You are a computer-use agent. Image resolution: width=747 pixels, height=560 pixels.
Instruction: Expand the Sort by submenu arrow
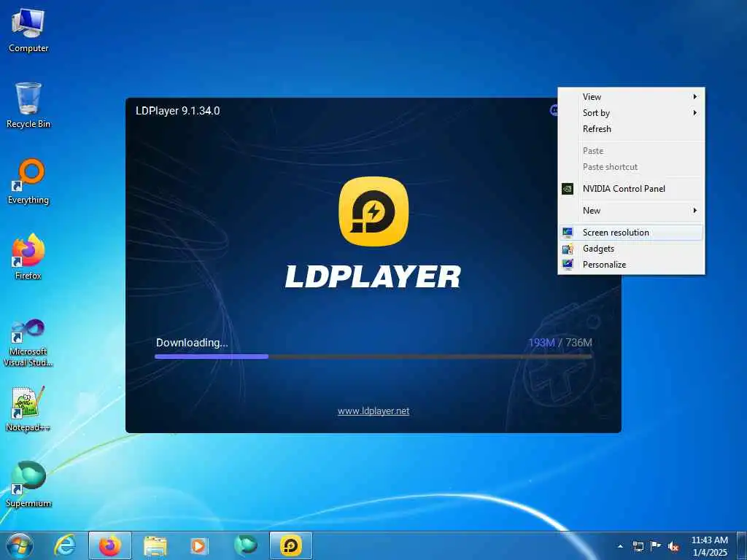[x=695, y=113]
